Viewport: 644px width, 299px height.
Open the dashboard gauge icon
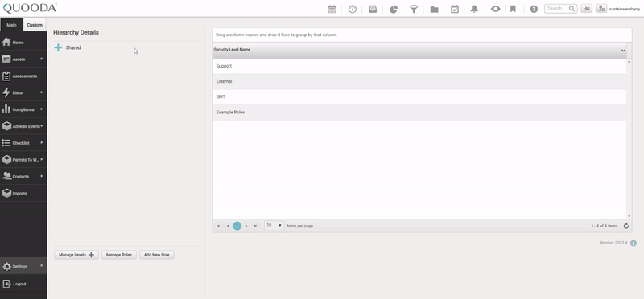click(x=353, y=9)
